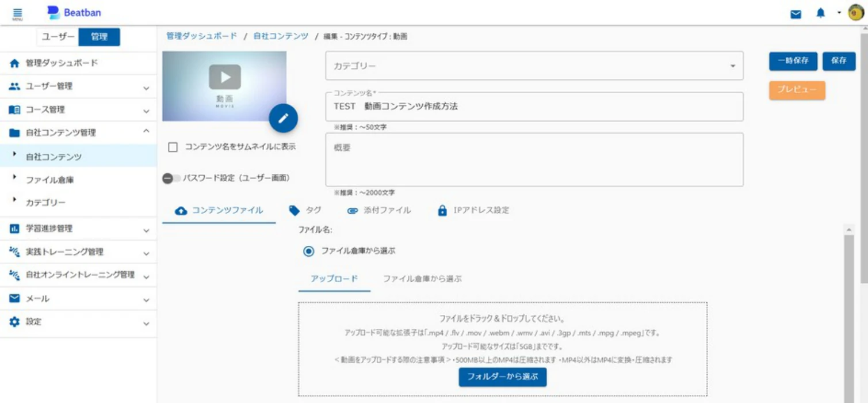Expand the ユーザー管理 chevron
868x403 pixels.
click(146, 88)
